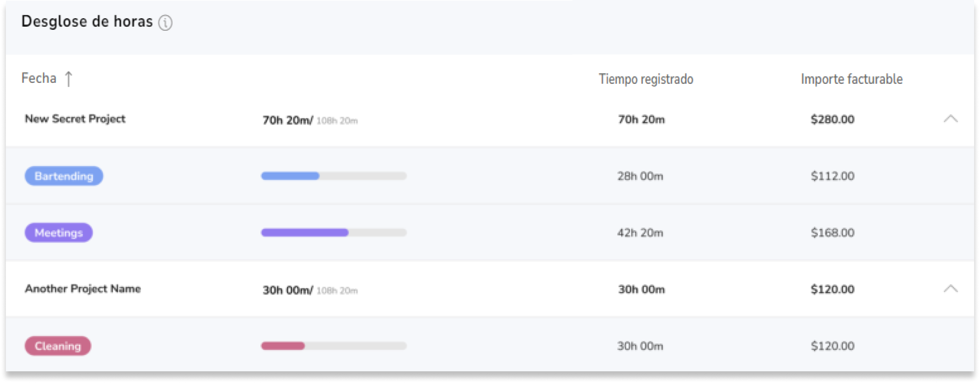The image size is (980, 383).
Task: Click the $280.00 billable amount
Action: point(833,120)
